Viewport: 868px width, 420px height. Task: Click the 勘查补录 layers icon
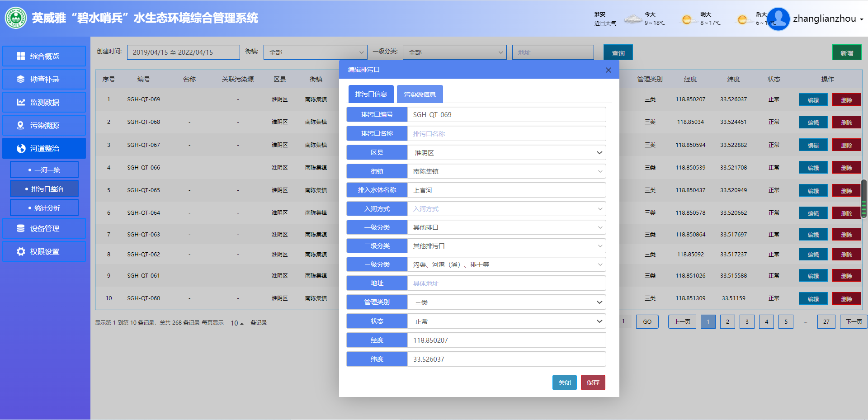(21, 79)
